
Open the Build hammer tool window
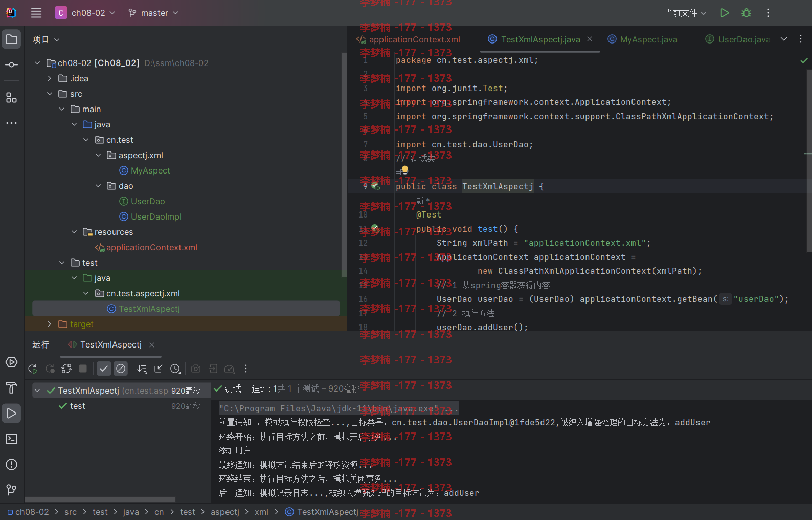click(x=11, y=388)
